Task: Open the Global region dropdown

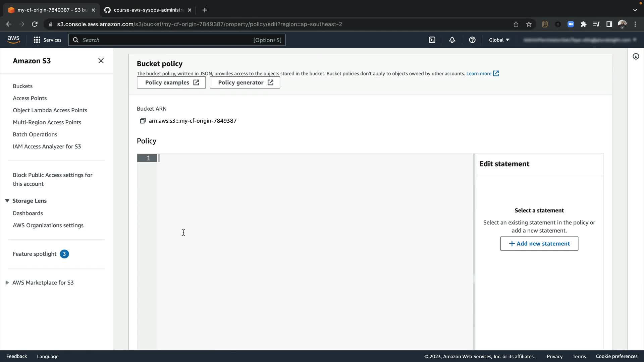Action: coord(499,40)
